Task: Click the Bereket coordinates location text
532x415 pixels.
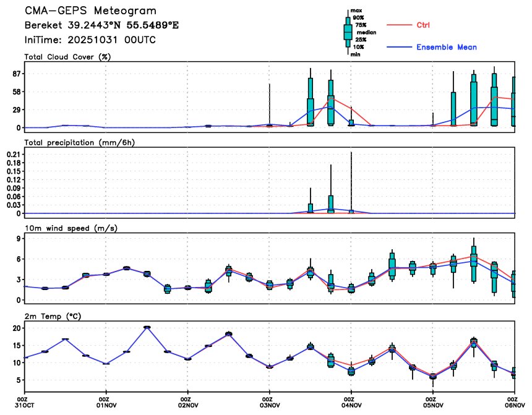Action: coord(101,25)
